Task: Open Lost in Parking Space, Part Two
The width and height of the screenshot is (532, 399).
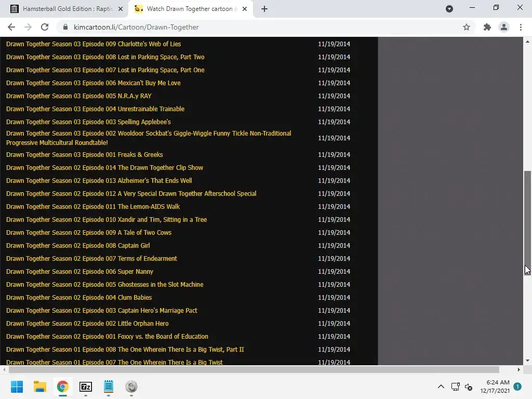Action: (x=105, y=57)
